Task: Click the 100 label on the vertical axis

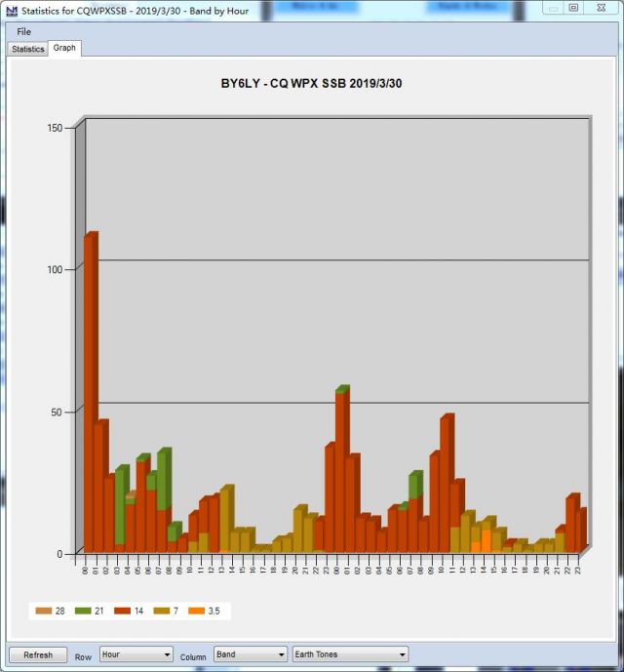Action: point(55,269)
